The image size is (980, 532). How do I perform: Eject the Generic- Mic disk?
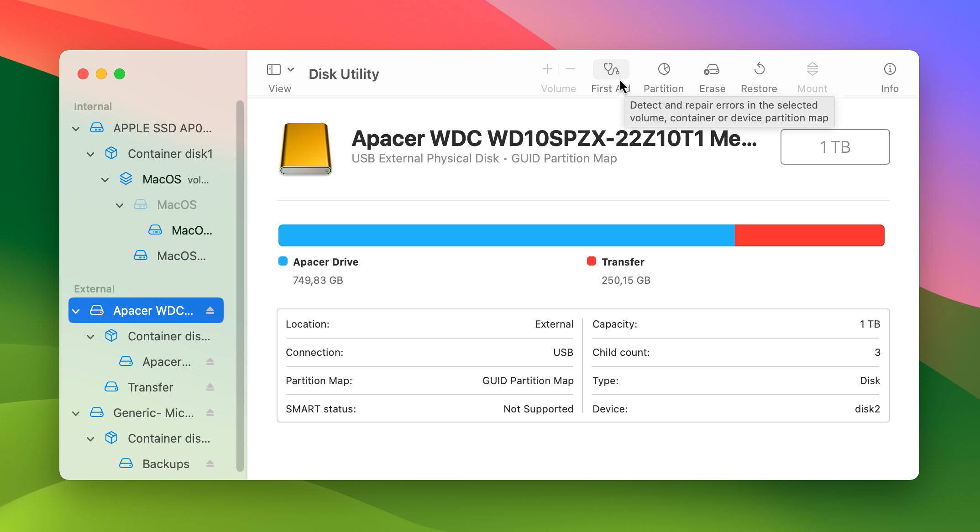tap(210, 412)
